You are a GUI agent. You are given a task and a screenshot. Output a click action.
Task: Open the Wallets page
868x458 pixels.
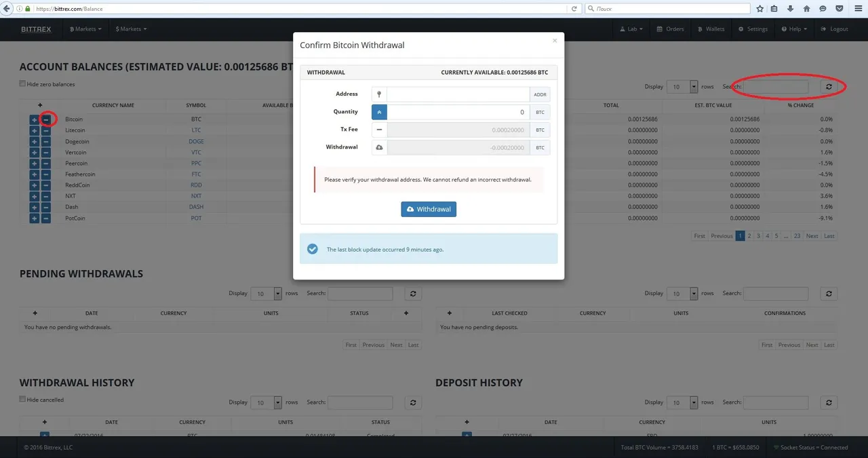pos(711,29)
